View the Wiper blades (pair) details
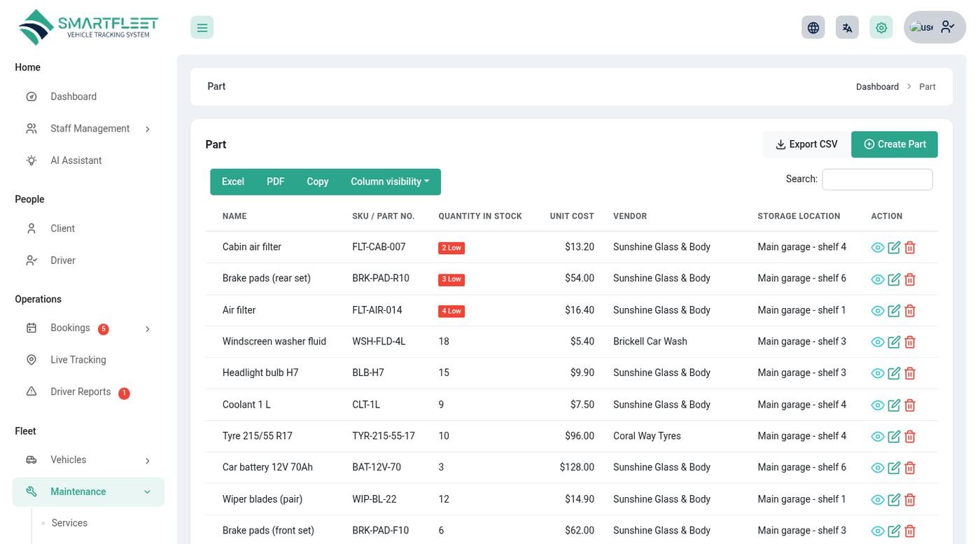This screenshot has width=980, height=544. tap(878, 500)
